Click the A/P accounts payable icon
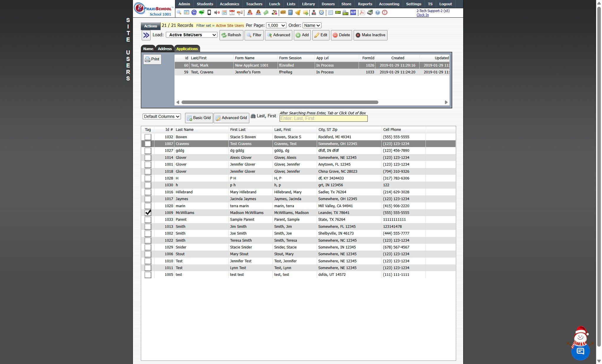Screen dimensions: 602x364 (353, 12)
